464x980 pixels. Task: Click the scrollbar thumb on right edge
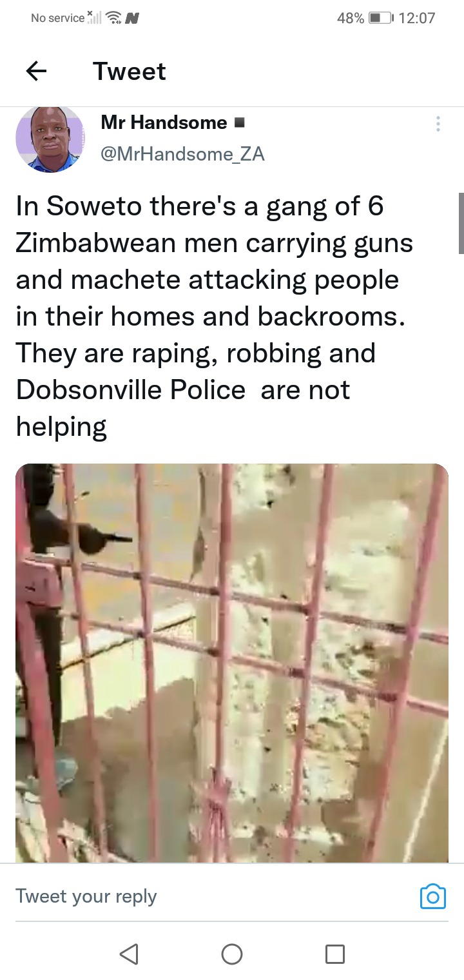(461, 223)
